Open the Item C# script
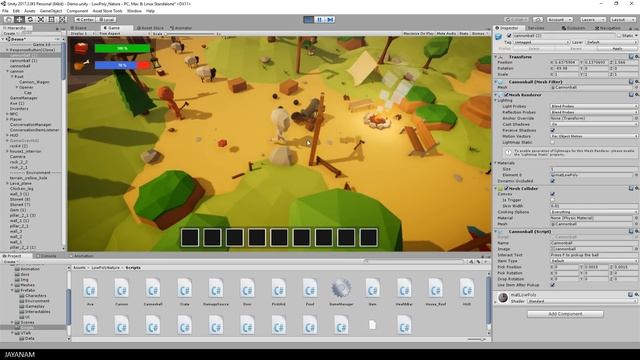This screenshot has height=360, width=640. click(373, 289)
